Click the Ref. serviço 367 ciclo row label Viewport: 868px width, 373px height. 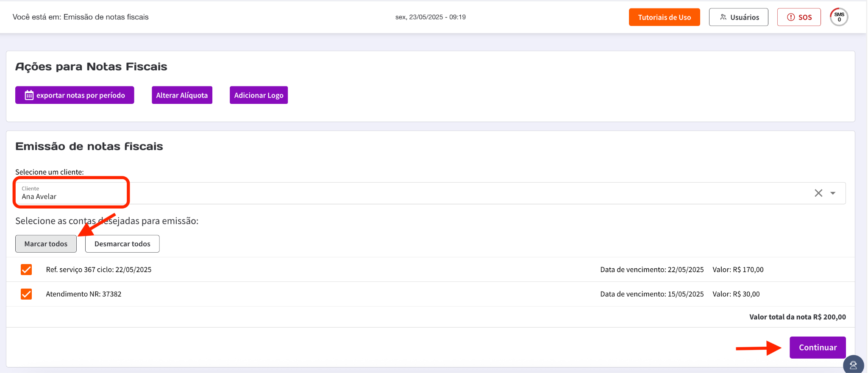pos(98,270)
